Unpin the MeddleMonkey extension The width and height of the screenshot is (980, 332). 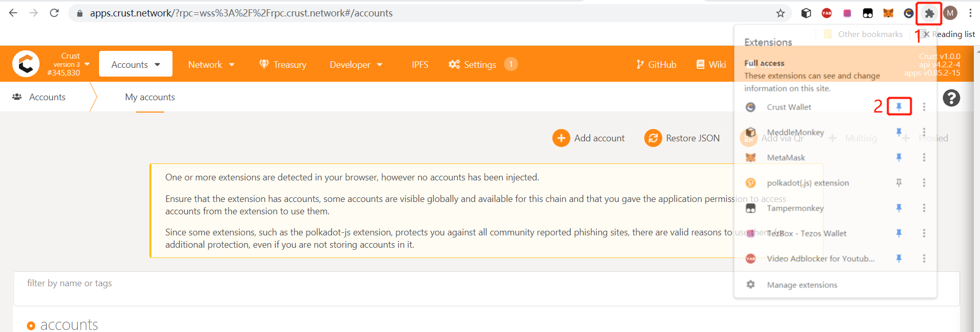pyautogui.click(x=899, y=132)
